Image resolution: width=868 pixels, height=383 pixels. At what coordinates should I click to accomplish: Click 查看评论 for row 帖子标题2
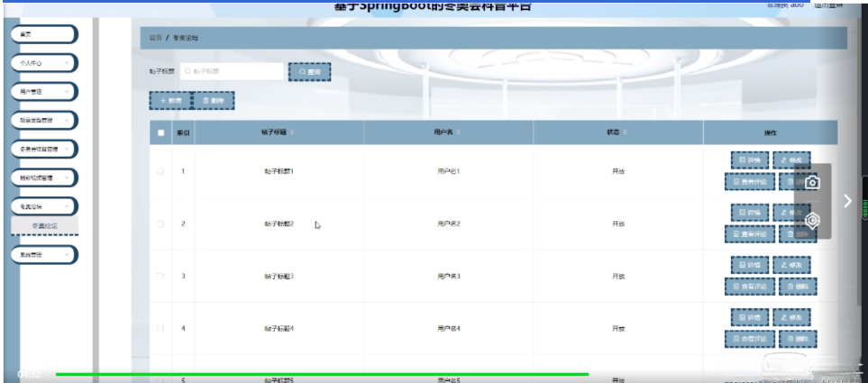(x=750, y=234)
